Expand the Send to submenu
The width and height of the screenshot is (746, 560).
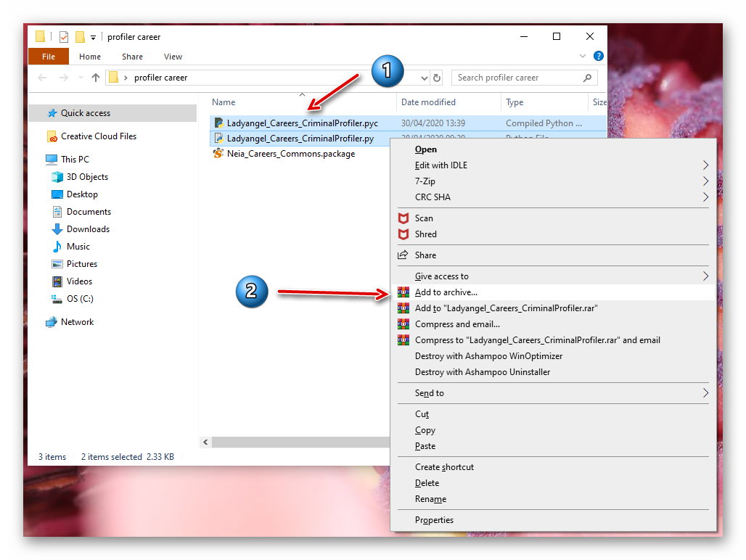pos(705,393)
